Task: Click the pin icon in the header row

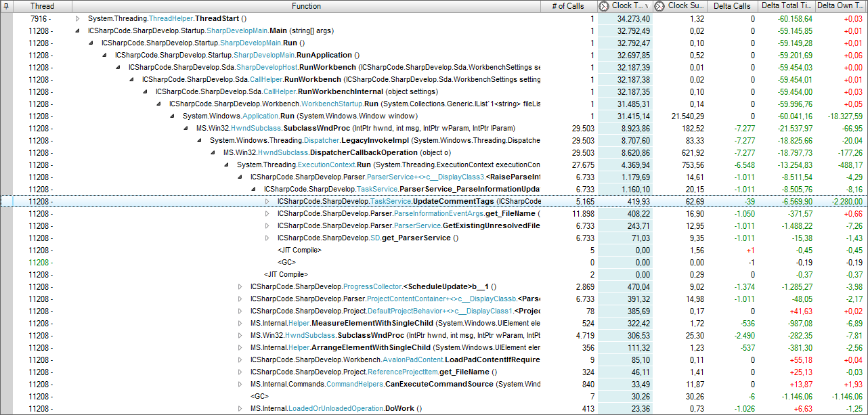Action: coord(7,6)
